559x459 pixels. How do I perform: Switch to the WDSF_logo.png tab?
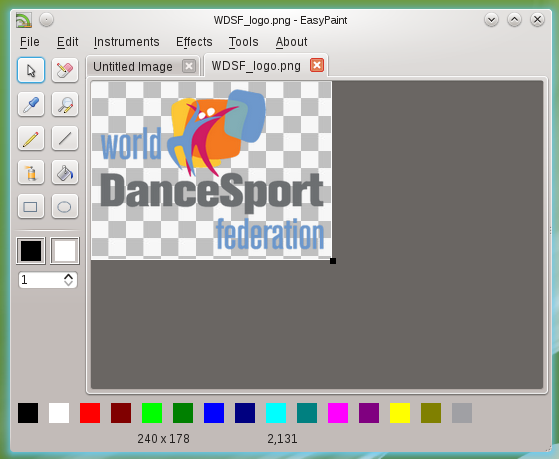[x=256, y=66]
